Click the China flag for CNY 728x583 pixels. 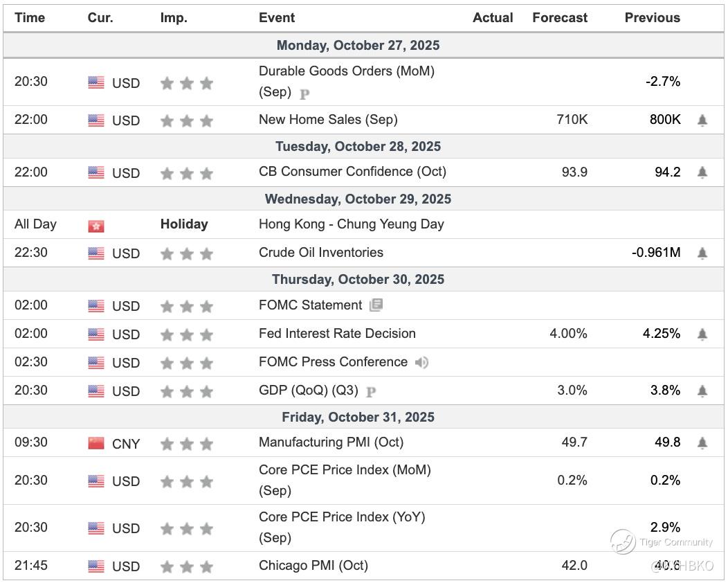coord(96,444)
